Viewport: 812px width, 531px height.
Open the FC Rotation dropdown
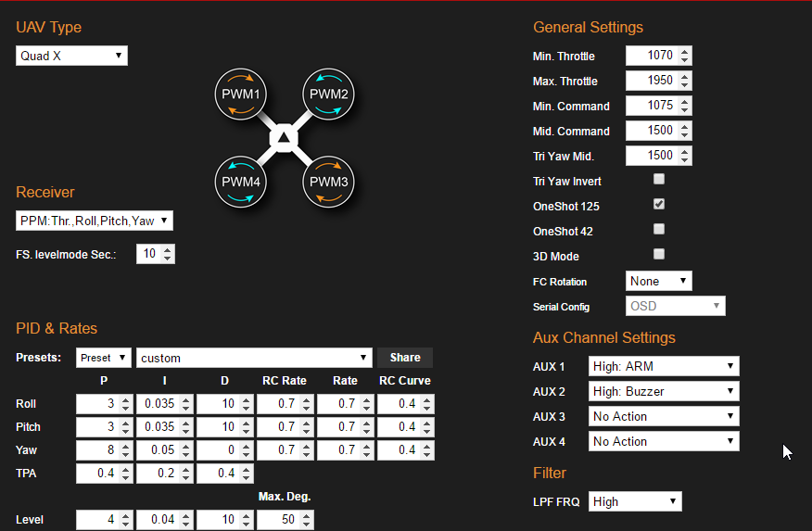pos(658,281)
